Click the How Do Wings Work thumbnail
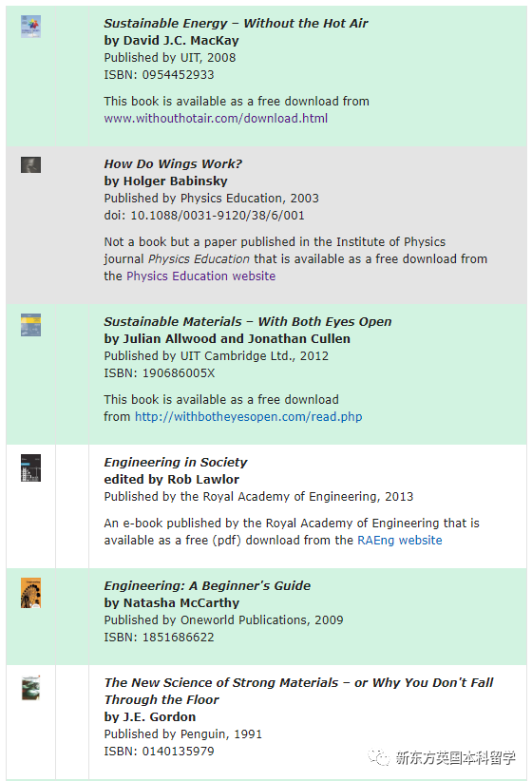The height and width of the screenshot is (781, 532). pyautogui.click(x=30, y=165)
